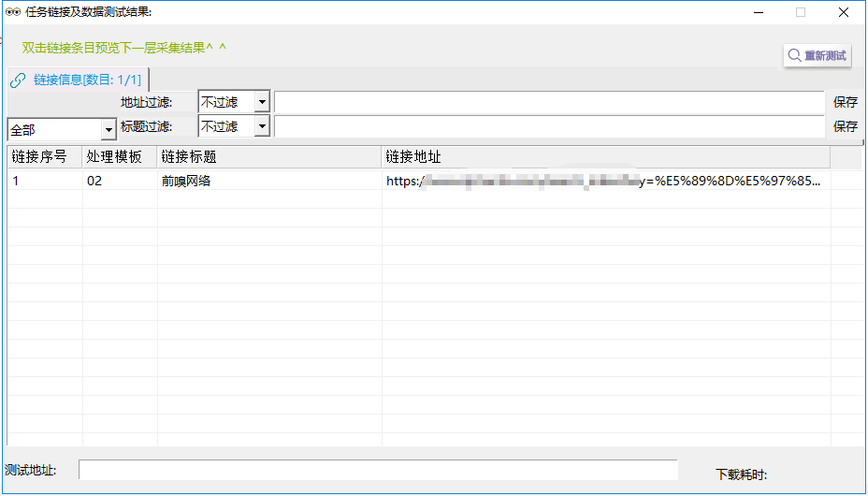This screenshot has height=496, width=868.
Task: Click the 重新测试 retest button
Action: (817, 55)
